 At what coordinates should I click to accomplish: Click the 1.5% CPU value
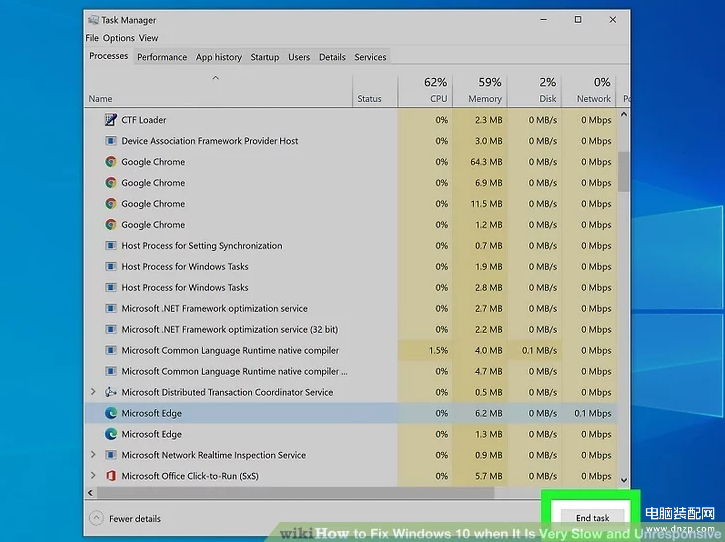click(438, 351)
